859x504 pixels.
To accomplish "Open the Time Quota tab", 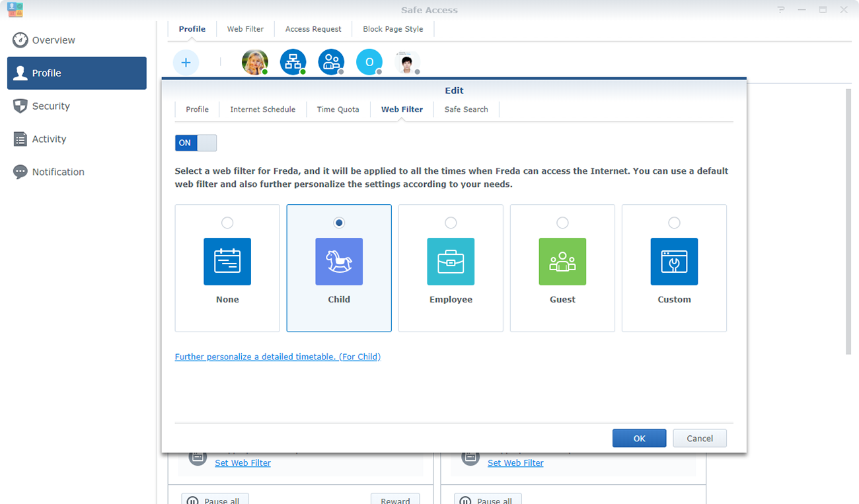I will point(338,110).
